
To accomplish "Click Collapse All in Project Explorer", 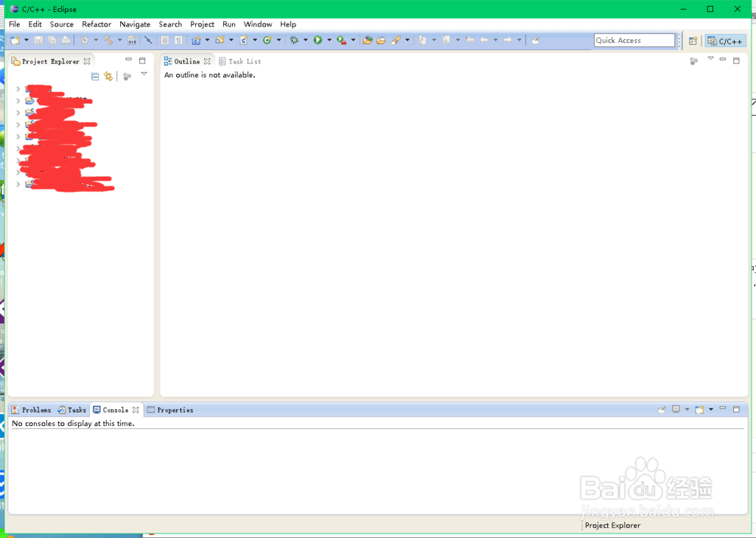I will click(x=95, y=76).
